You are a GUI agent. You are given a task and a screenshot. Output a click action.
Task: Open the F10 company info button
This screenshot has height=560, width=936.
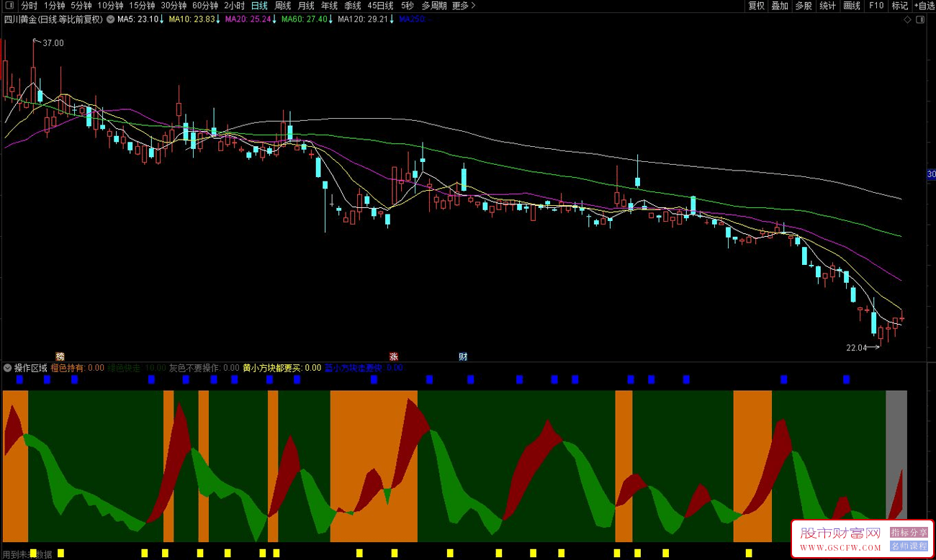876,6
